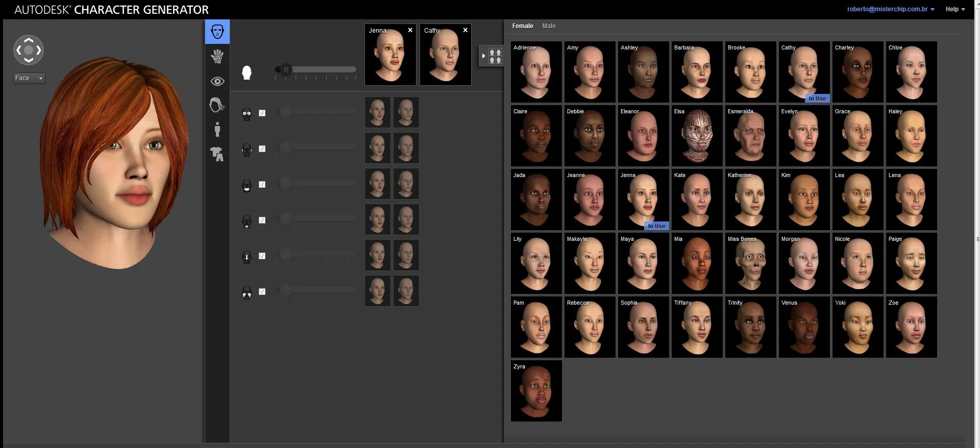The image size is (980, 448).
Task: Remove Cathy from blend slots
Action: pos(465,30)
